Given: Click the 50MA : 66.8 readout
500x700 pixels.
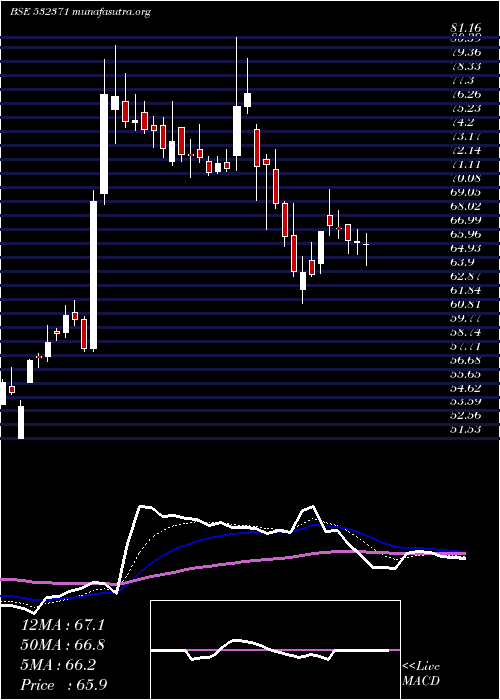Looking at the screenshot, I should 63,645.
